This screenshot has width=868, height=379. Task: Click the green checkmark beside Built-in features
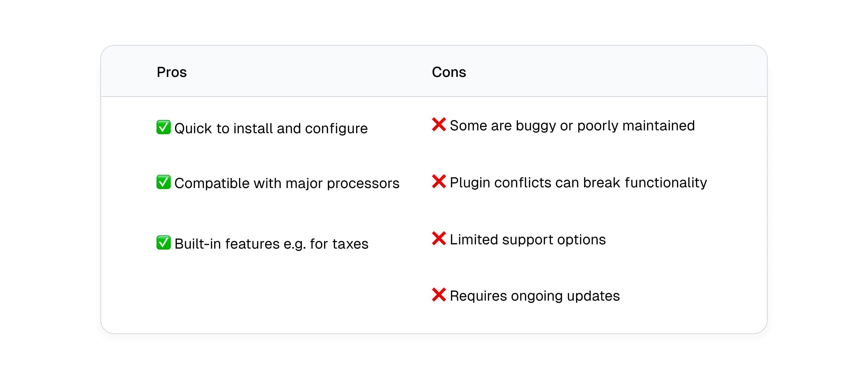tap(163, 243)
